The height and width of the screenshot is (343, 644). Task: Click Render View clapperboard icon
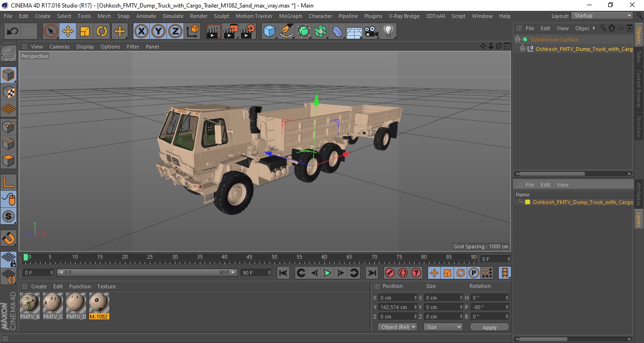[214, 32]
